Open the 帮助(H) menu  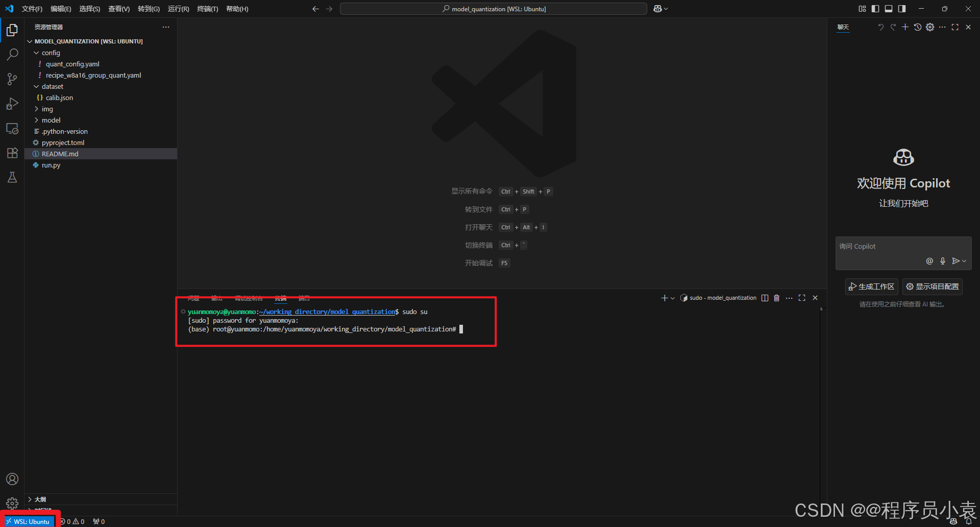point(237,9)
